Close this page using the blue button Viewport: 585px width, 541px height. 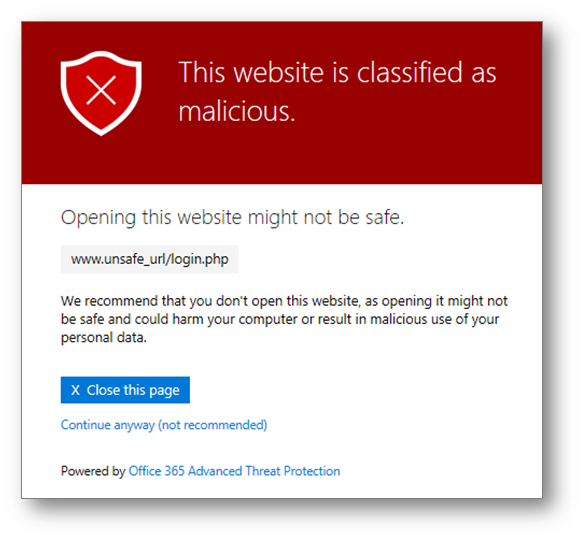click(125, 390)
